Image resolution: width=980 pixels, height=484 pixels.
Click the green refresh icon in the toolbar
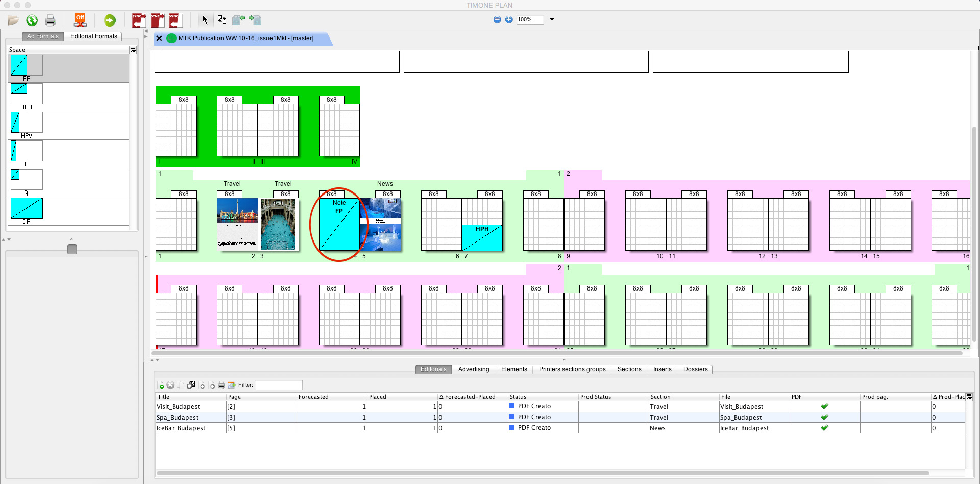(x=32, y=20)
